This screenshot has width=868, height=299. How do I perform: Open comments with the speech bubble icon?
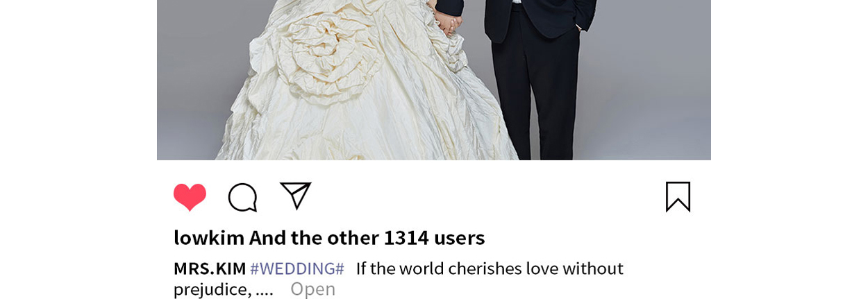pos(243,197)
